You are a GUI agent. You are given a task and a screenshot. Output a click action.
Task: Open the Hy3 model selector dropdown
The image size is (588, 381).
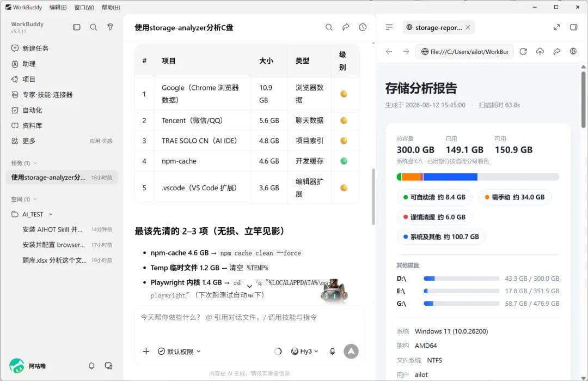pos(304,352)
